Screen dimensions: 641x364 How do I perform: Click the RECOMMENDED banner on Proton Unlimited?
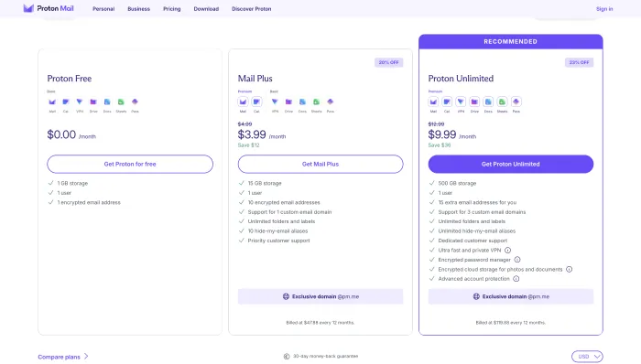tap(511, 42)
